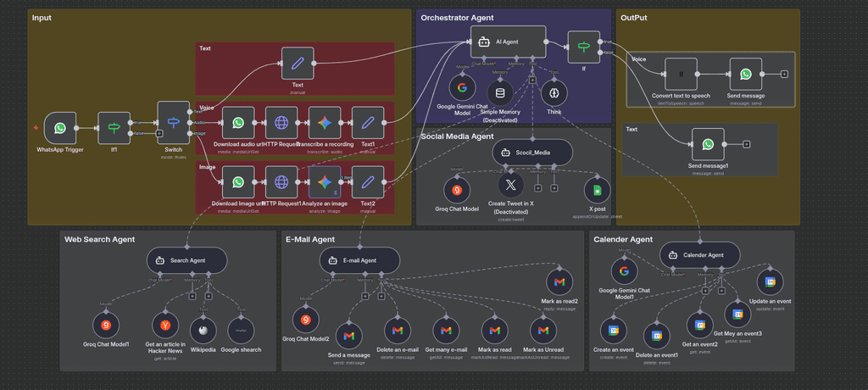Select the WhatsApp Trigger node

click(x=59, y=128)
